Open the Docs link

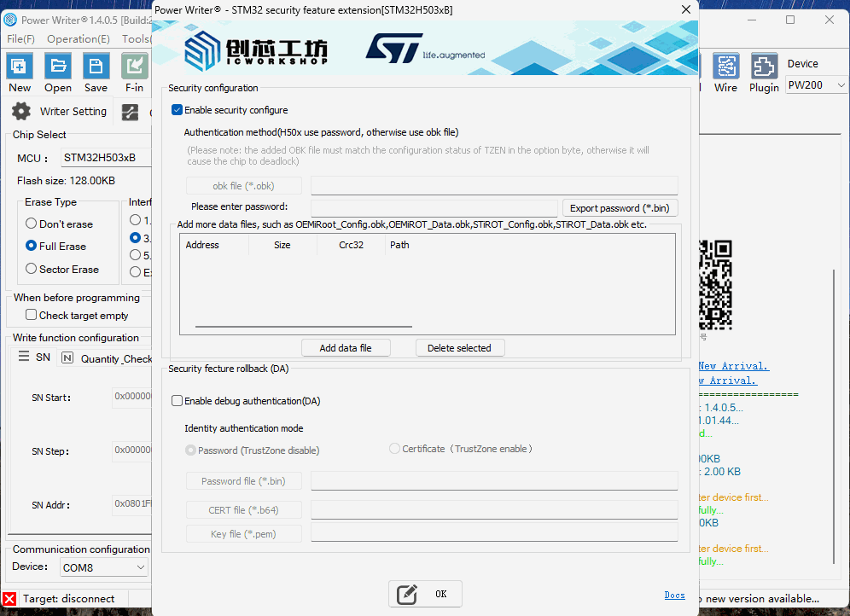(x=674, y=595)
